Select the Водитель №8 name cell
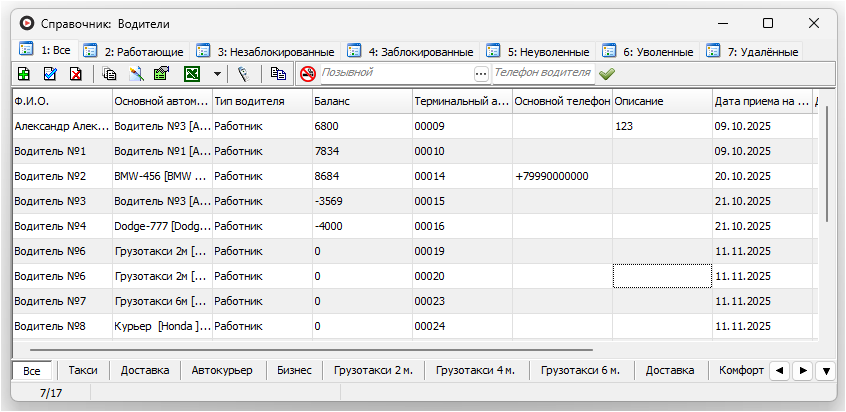The image size is (846, 412). click(x=62, y=326)
